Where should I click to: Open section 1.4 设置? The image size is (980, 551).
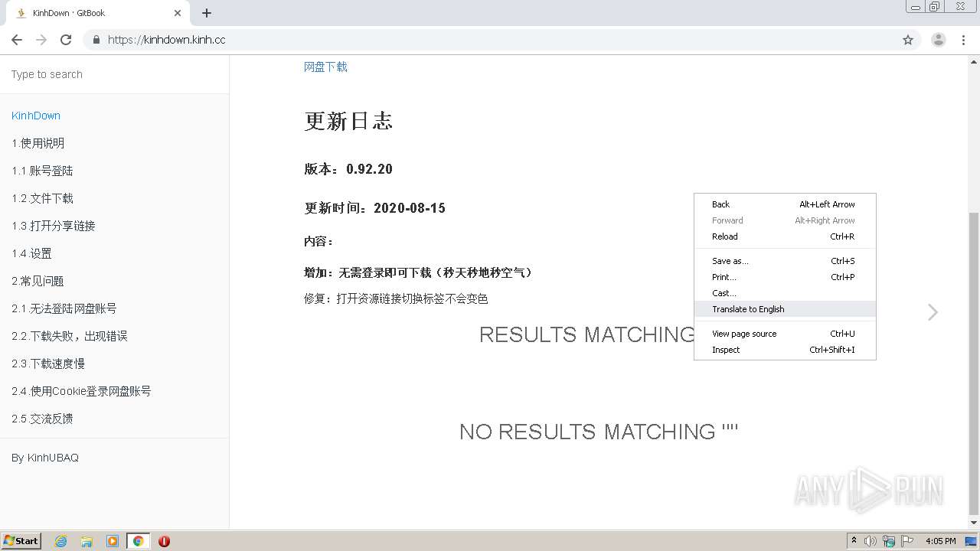coord(32,253)
